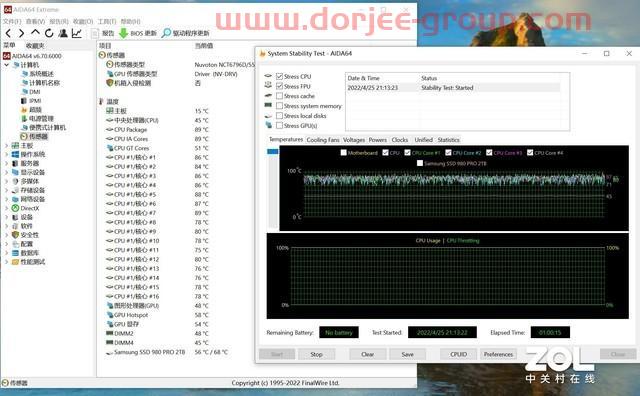This screenshot has width=640, height=396.
Task: Expand the 显示设备 tree node
Action: point(7,172)
